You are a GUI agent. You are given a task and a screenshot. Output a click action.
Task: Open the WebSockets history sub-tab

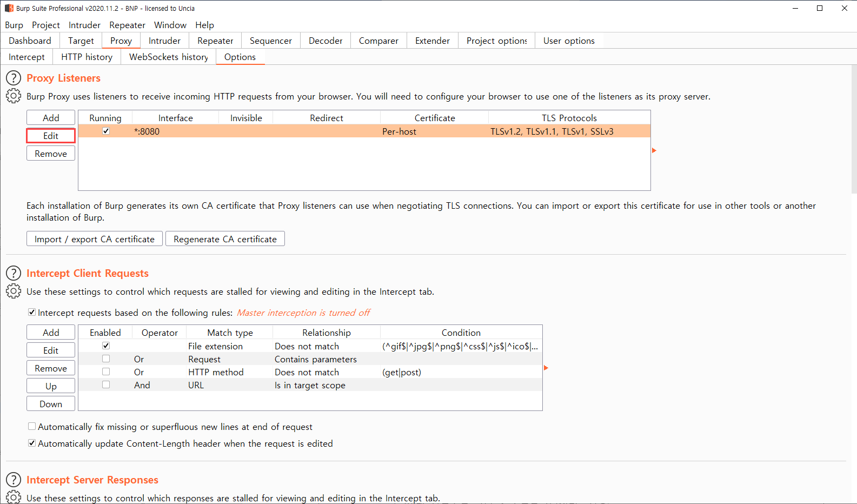(x=169, y=57)
